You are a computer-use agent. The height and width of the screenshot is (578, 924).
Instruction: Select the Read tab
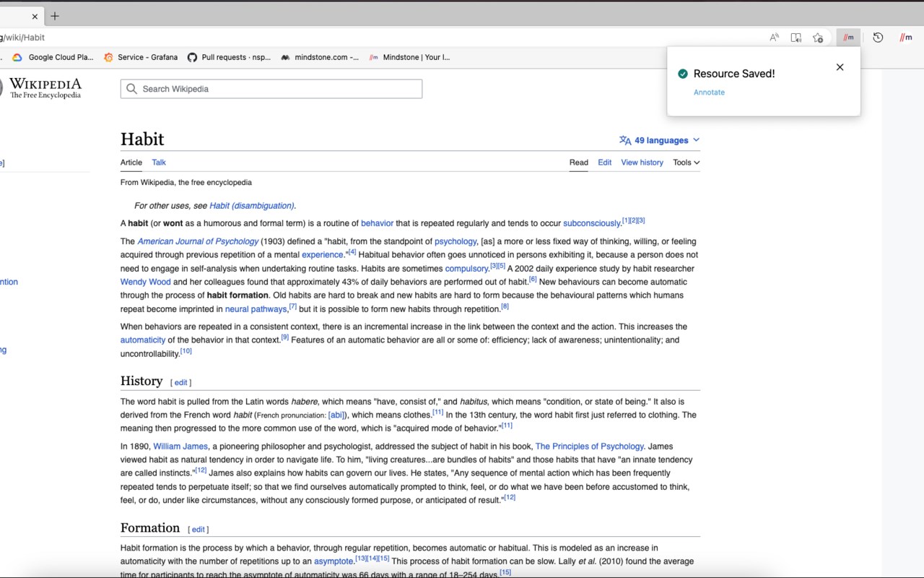pyautogui.click(x=579, y=163)
